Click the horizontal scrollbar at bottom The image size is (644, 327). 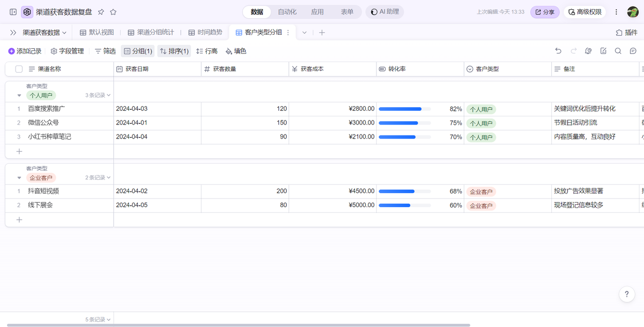tap(238, 325)
